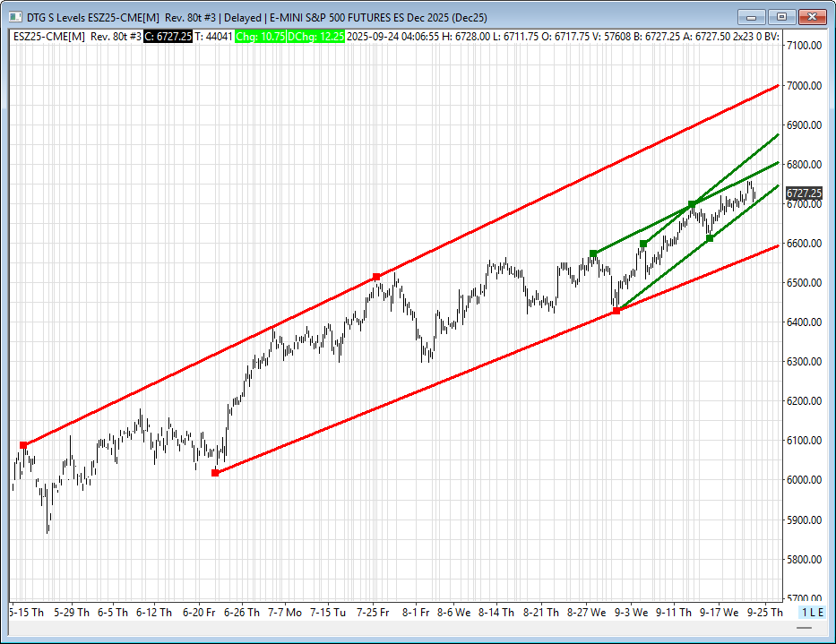
Task: Click the 6200.00 price axis label
Action: pyautogui.click(x=804, y=401)
